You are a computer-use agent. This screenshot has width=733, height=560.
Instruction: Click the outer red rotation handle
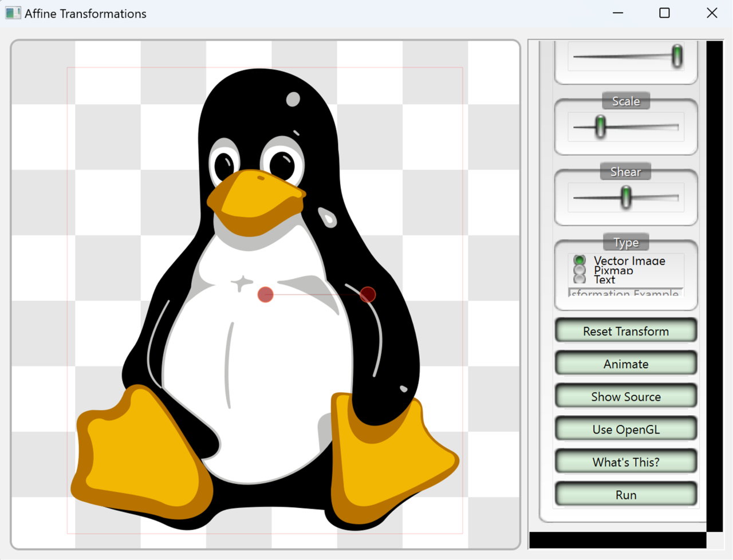(x=367, y=294)
